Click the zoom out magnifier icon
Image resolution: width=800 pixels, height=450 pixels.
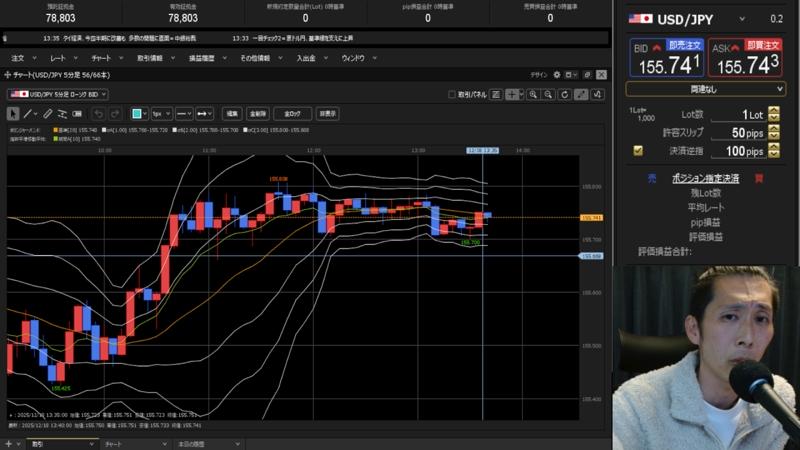[550, 94]
